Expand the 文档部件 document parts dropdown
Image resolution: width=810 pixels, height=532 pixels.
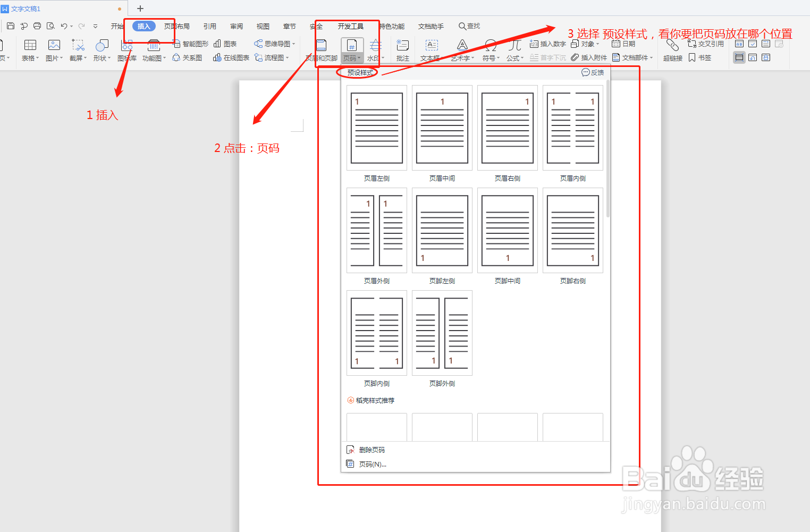coord(651,57)
